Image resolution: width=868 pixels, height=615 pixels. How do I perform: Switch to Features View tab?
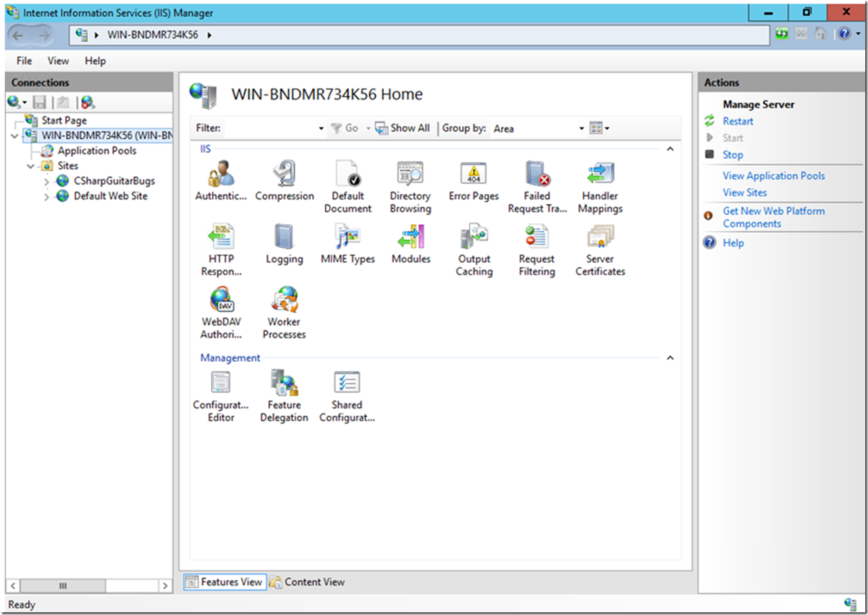pos(224,582)
